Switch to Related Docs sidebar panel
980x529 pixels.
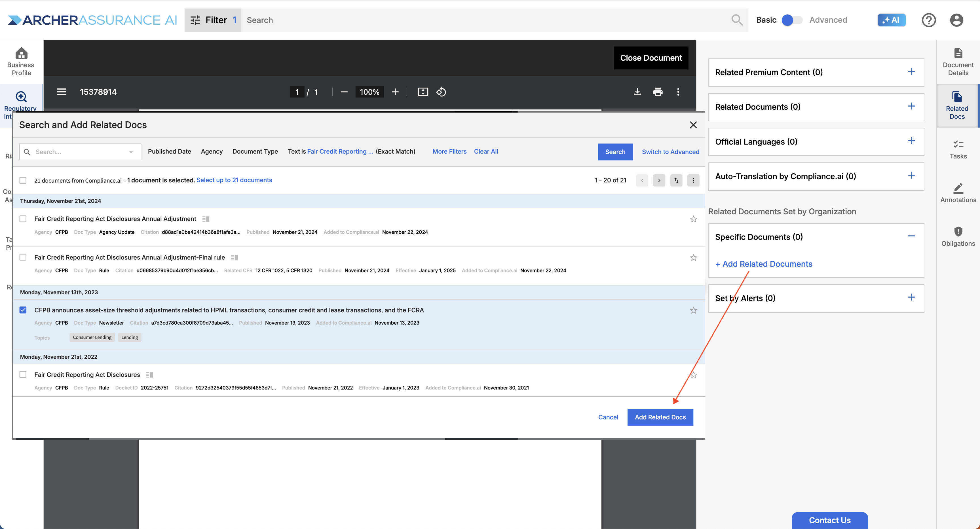(957, 105)
